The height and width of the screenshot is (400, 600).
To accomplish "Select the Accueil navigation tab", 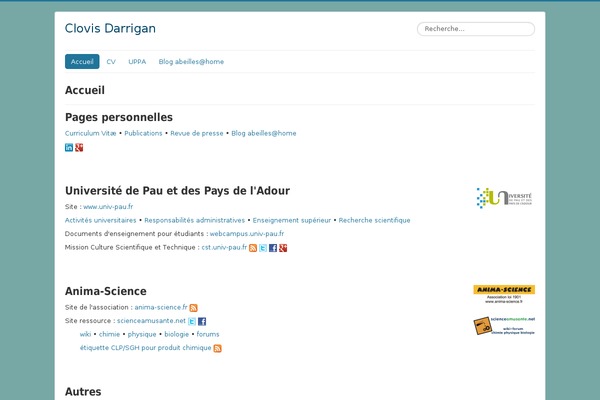I will (82, 62).
